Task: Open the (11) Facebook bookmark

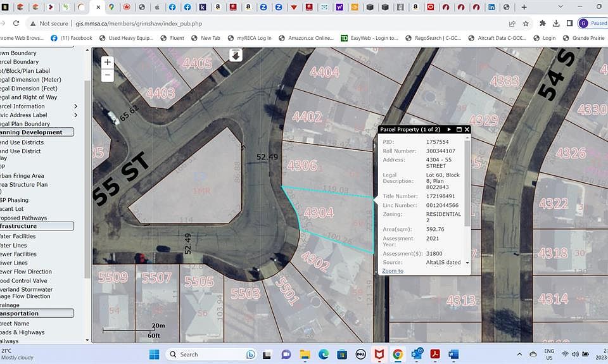Action: (72, 38)
